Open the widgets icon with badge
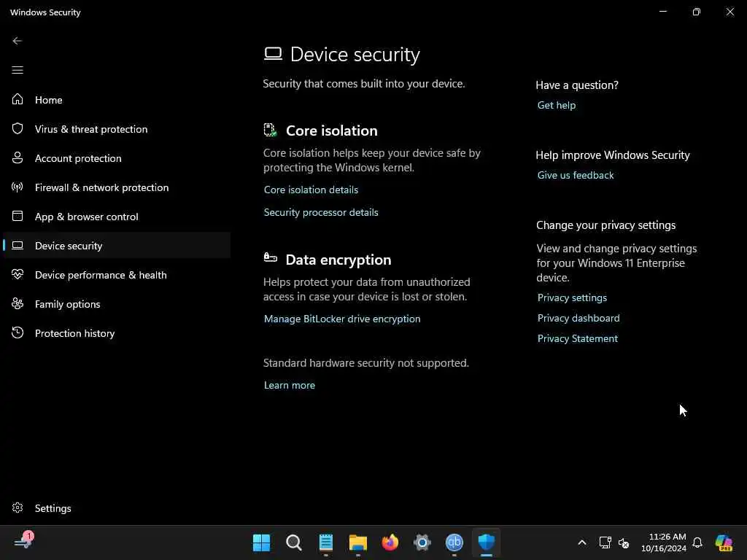Screen dimensions: 747x560 pos(24,542)
